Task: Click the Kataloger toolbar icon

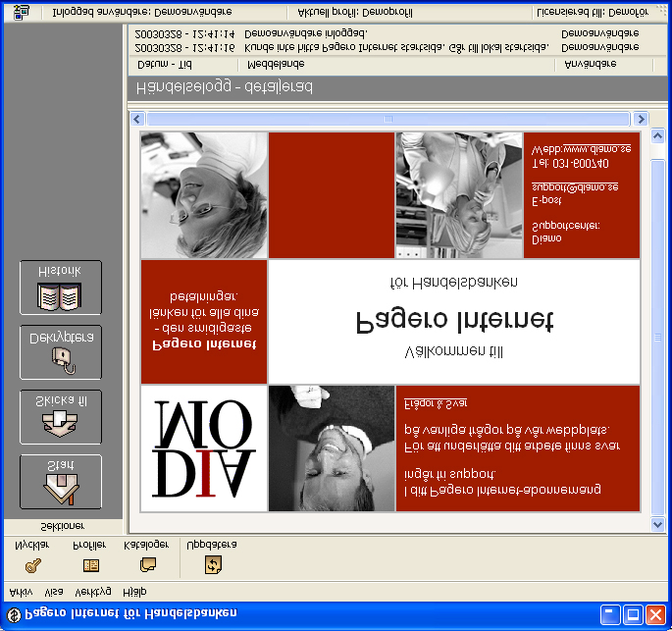Action: click(148, 565)
